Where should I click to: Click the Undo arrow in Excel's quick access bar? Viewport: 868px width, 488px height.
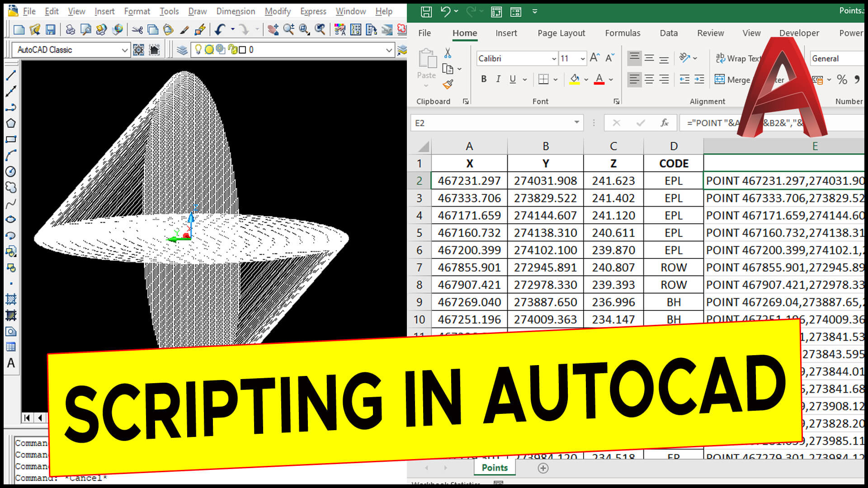pyautogui.click(x=446, y=12)
